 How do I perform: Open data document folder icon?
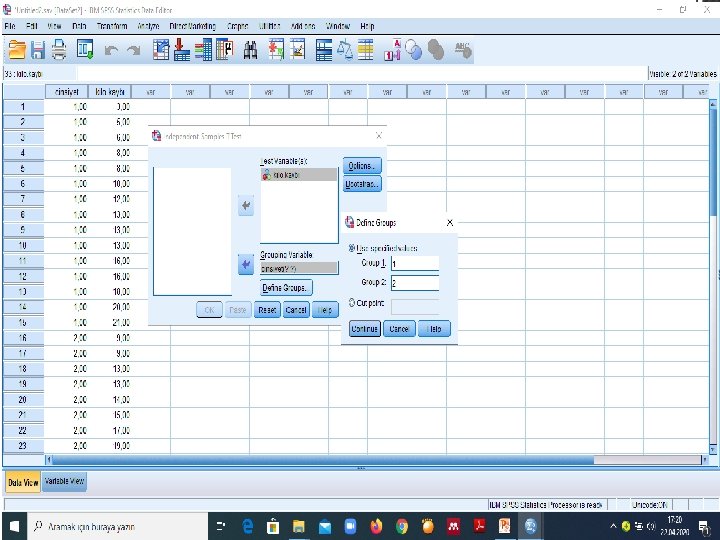click(17, 50)
